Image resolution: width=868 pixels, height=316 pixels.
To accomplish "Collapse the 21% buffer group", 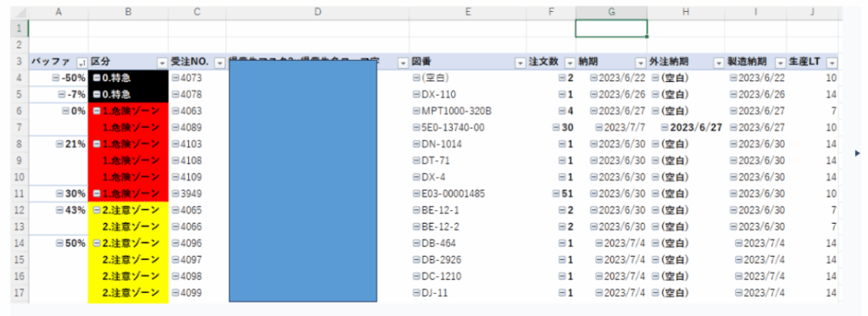I will coord(60,144).
